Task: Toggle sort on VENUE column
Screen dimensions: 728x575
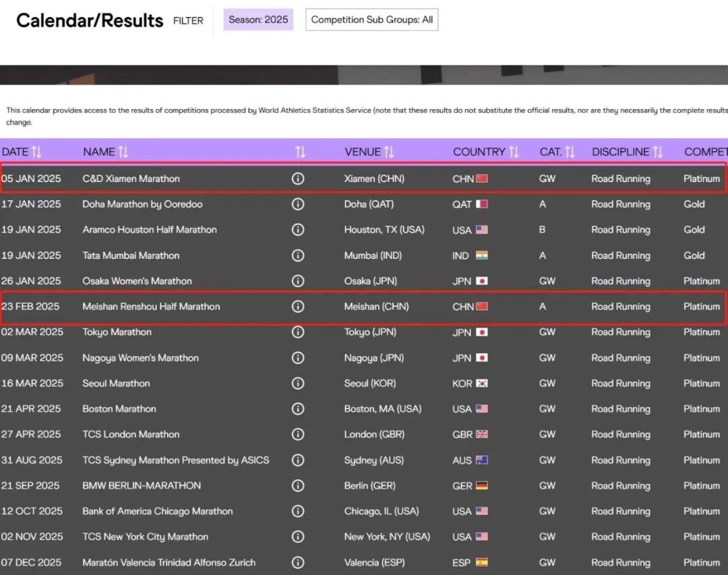Action: [x=389, y=152]
